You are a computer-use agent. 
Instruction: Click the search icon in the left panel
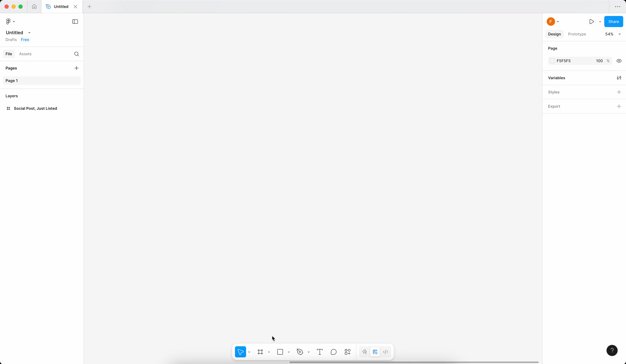point(77,54)
